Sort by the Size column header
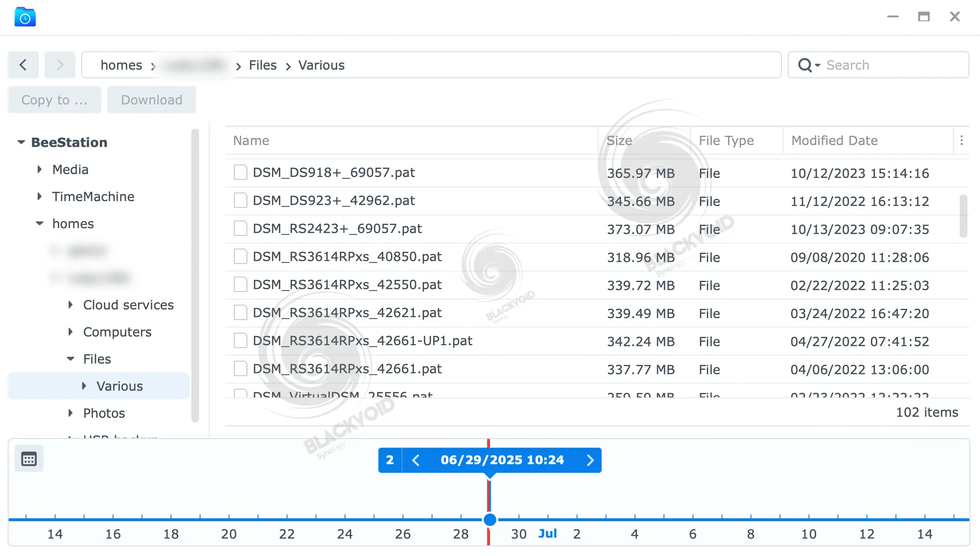The height and width of the screenshot is (556, 980). click(644, 141)
